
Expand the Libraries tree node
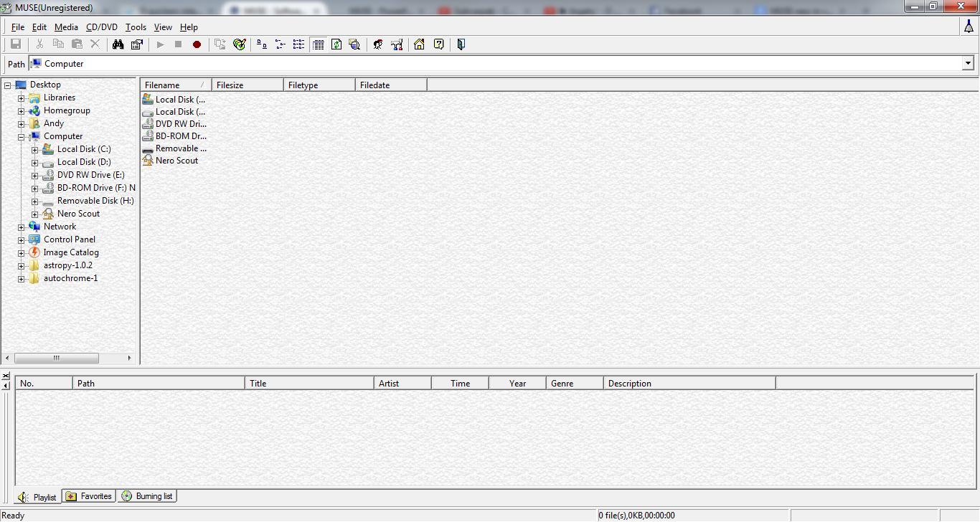point(22,98)
